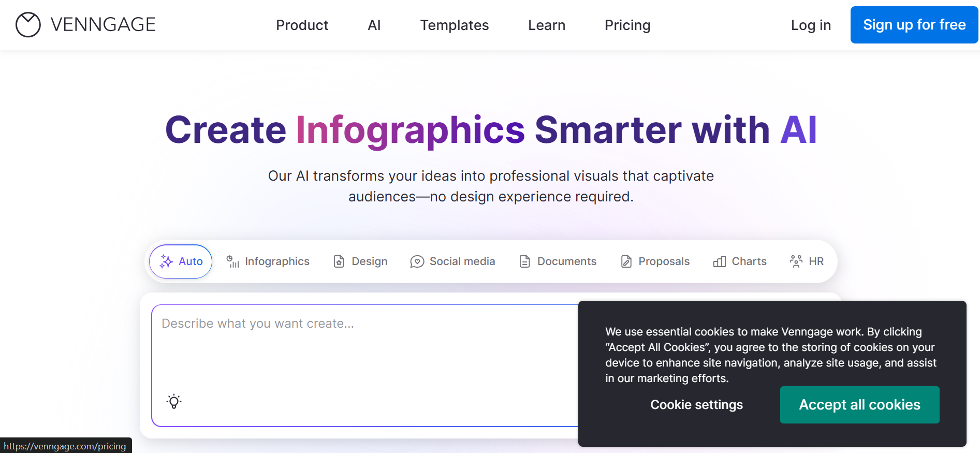Image resolution: width=980 pixels, height=453 pixels.
Task: Click the Venngage clock logo icon
Action: (x=28, y=25)
